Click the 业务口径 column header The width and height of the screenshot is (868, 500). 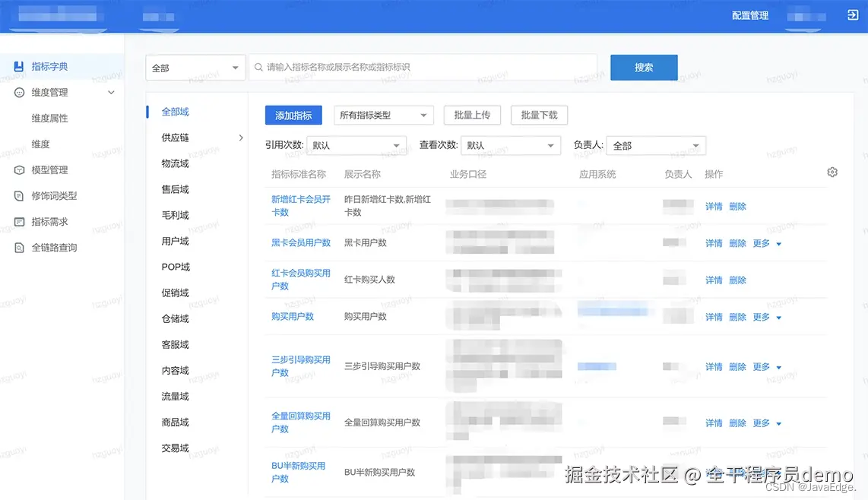[x=467, y=174]
